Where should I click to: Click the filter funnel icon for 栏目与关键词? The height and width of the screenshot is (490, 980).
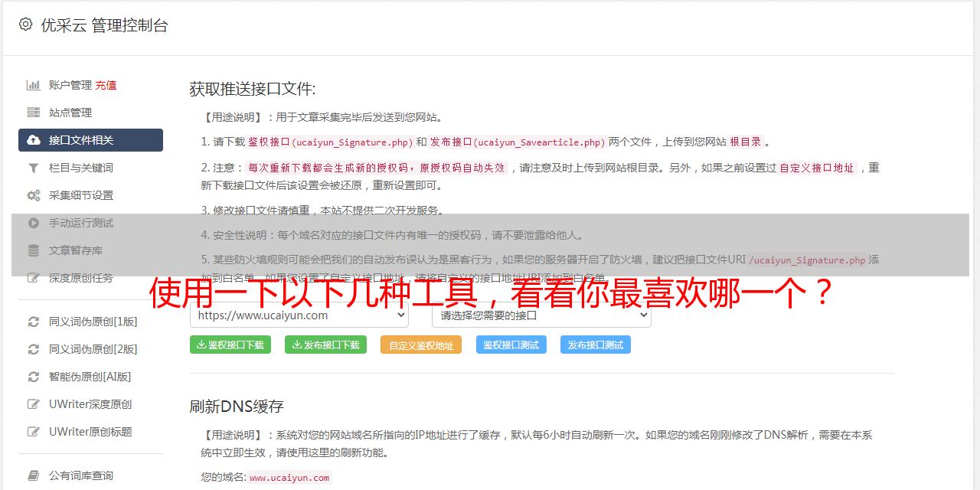34,168
